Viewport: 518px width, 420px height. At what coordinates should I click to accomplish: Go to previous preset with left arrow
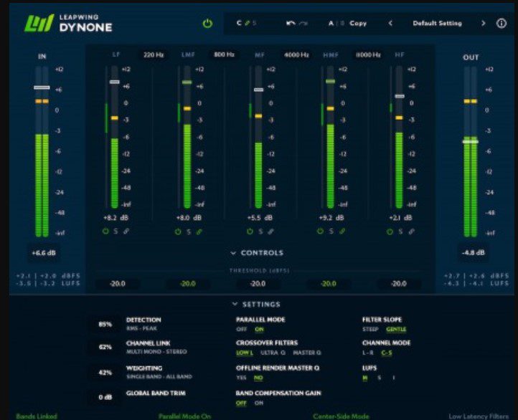point(390,23)
